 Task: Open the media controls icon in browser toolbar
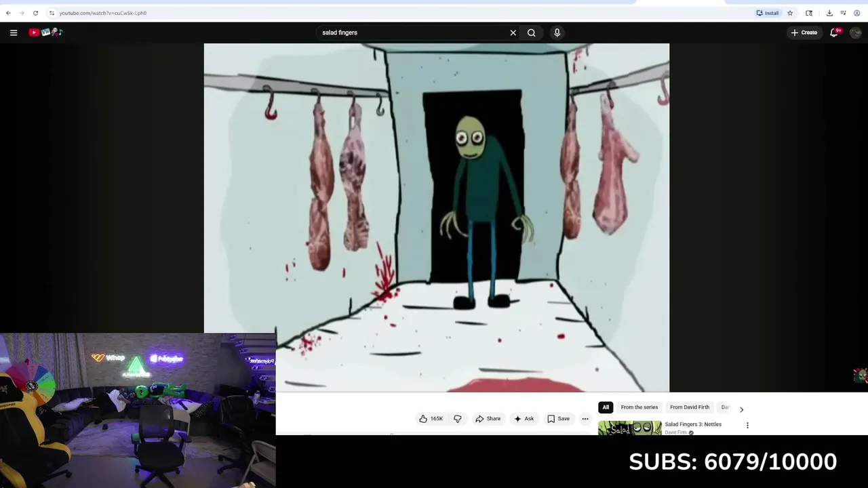click(843, 13)
